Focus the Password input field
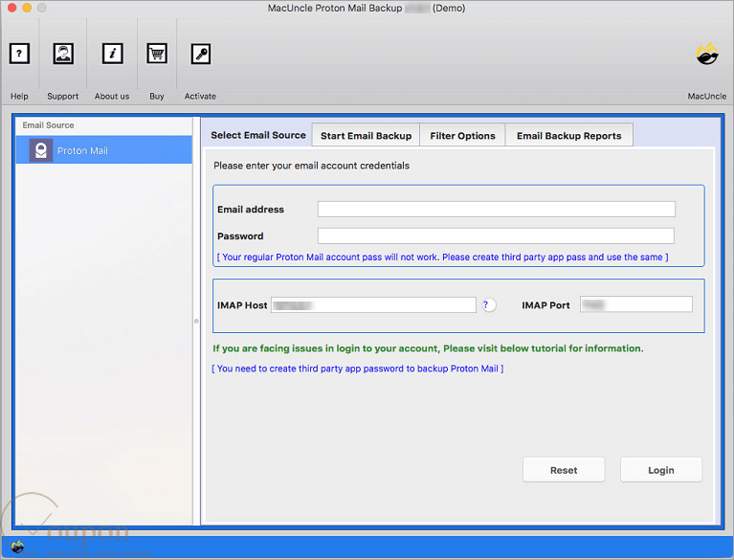 (496, 235)
